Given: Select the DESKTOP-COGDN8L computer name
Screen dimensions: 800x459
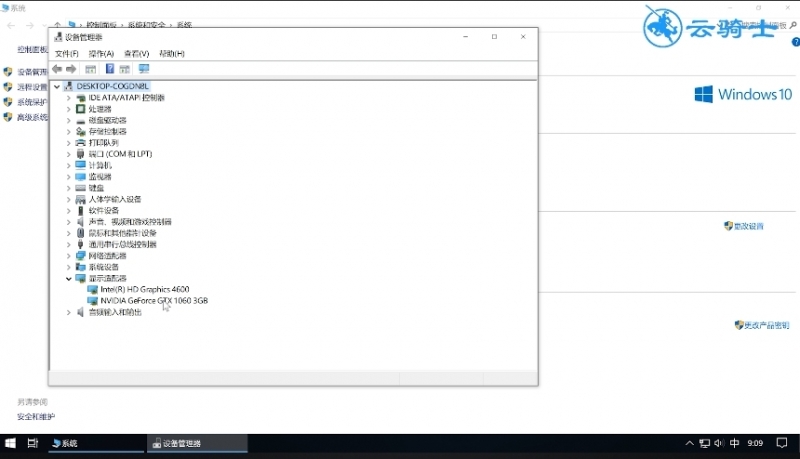Looking at the screenshot, I should (113, 86).
